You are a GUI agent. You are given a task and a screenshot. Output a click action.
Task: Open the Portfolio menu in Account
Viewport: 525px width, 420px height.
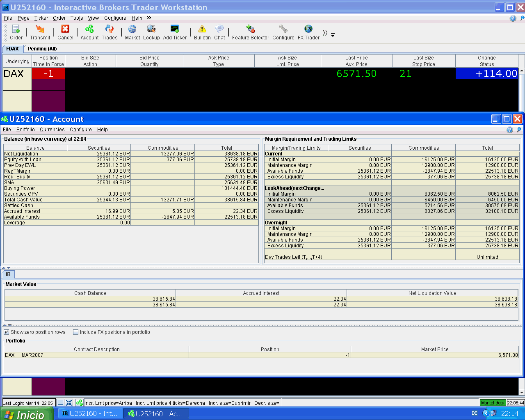pos(25,130)
